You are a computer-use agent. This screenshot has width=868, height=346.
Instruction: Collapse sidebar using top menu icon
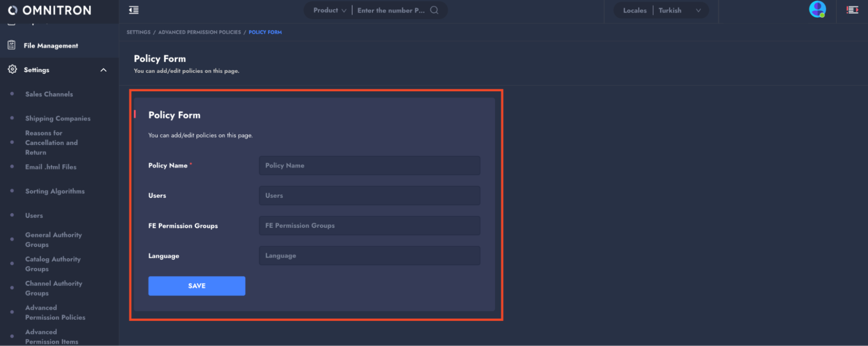[134, 10]
